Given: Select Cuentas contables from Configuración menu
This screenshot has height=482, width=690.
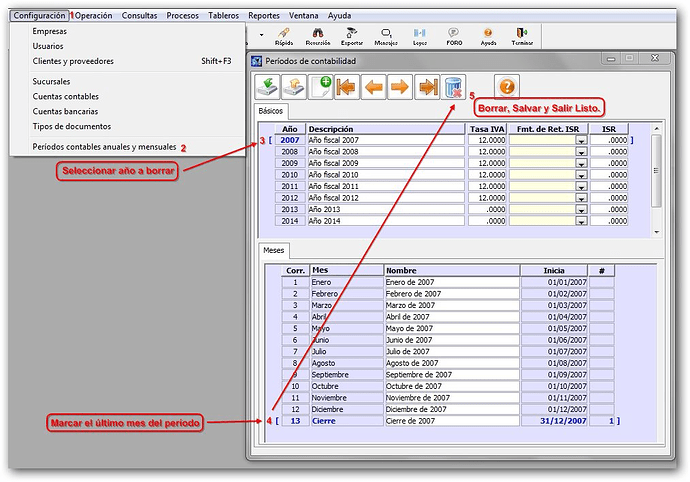Looking at the screenshot, I should click(x=65, y=96).
